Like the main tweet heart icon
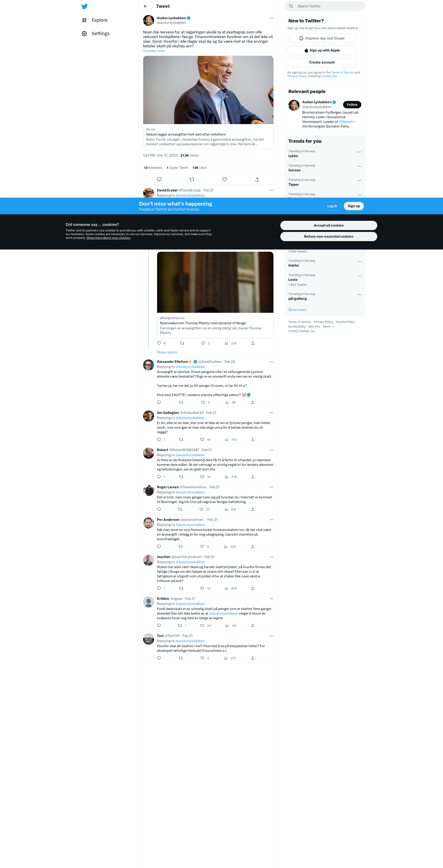 point(224,179)
